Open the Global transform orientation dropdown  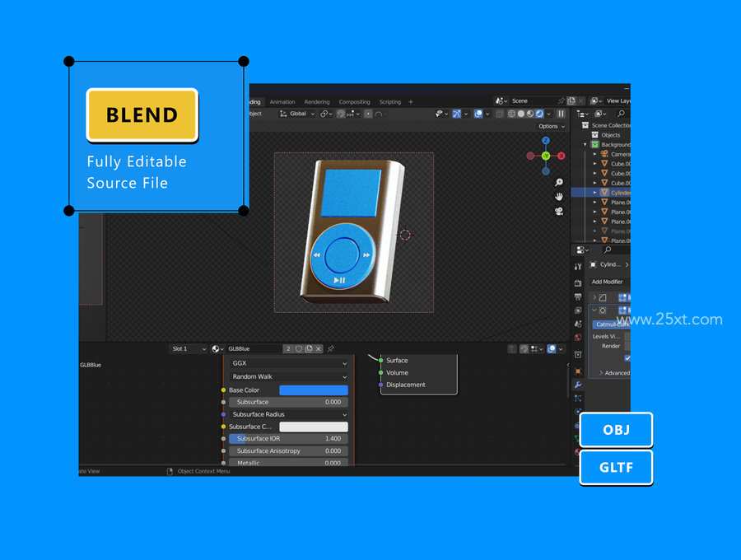click(296, 114)
